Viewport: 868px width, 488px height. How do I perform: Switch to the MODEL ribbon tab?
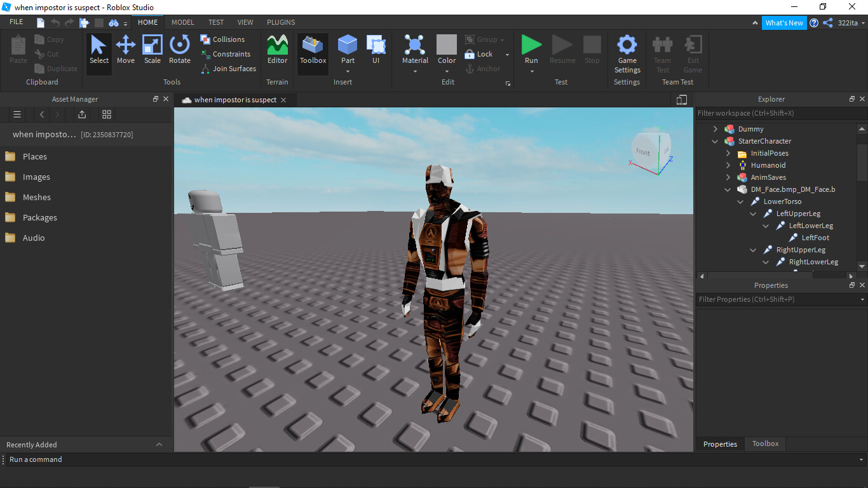coord(183,22)
